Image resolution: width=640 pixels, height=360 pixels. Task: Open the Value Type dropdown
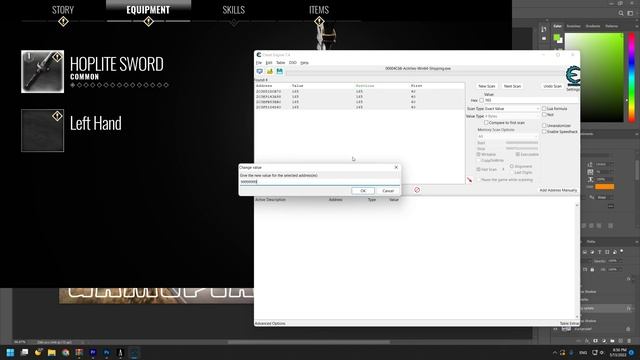(512, 116)
